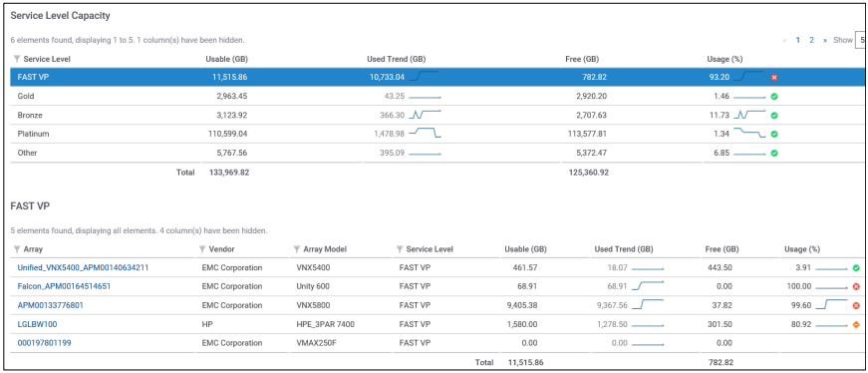
Task: Click the green status icon on Gold row
Action: pyautogui.click(x=774, y=97)
